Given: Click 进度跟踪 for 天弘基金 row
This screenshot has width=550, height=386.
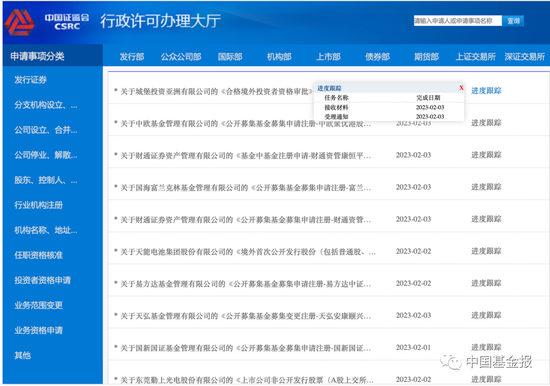Looking at the screenshot, I should pos(486,315).
